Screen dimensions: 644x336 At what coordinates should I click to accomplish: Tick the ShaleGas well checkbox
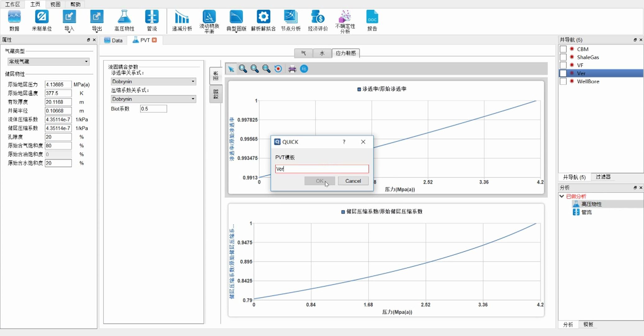pos(563,57)
